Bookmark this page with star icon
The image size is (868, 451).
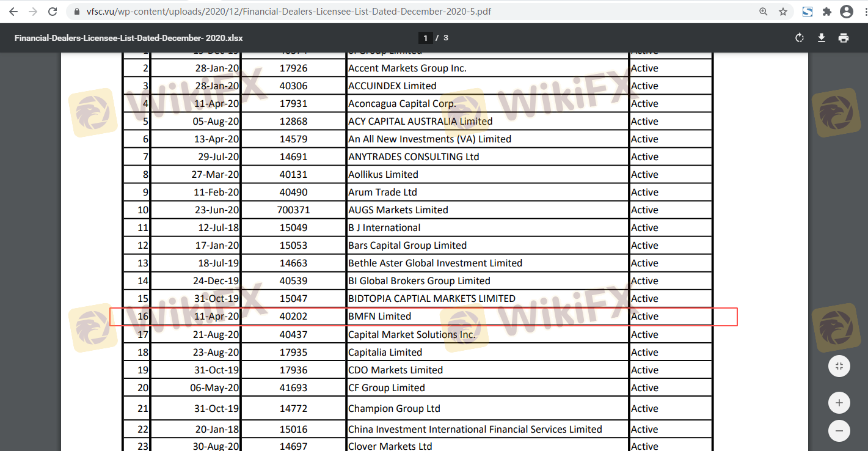(x=783, y=12)
